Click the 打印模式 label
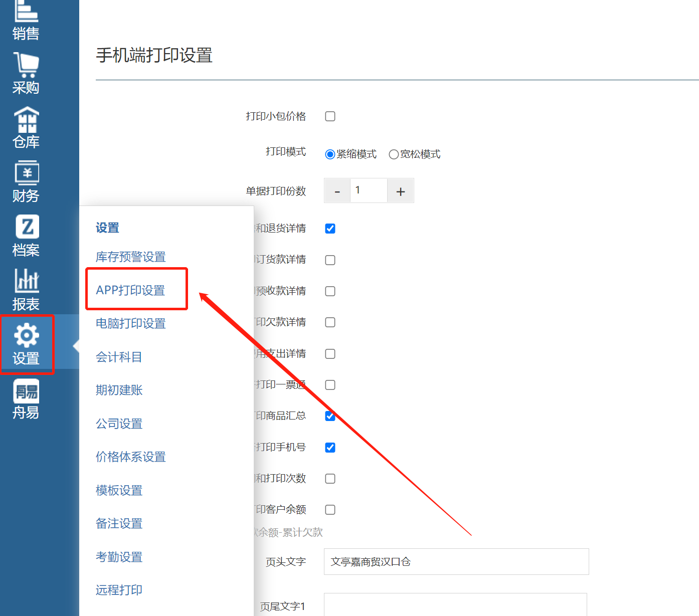Image resolution: width=699 pixels, height=616 pixels. [286, 152]
